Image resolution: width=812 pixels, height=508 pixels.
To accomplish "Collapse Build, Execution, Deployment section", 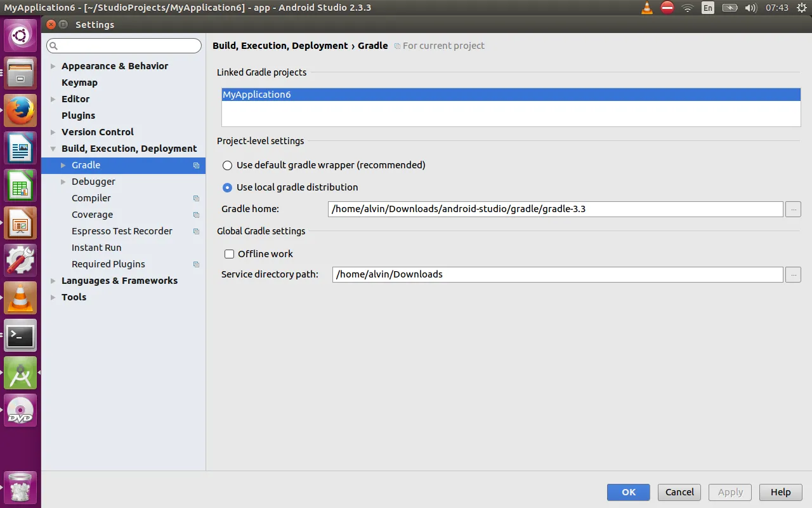I will pos(53,149).
